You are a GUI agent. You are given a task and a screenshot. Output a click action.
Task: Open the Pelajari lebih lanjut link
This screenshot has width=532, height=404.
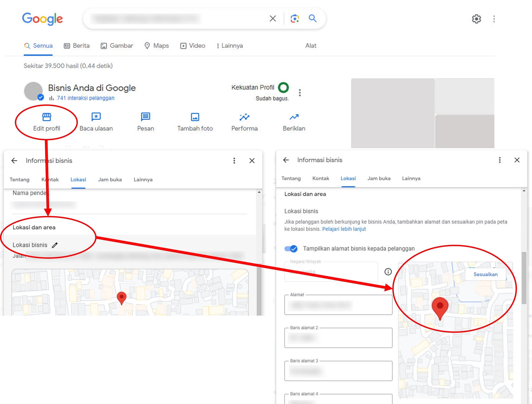tap(344, 229)
